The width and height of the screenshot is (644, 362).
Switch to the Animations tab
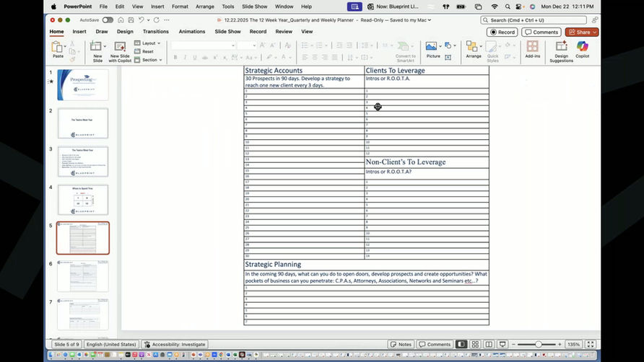tap(192, 32)
